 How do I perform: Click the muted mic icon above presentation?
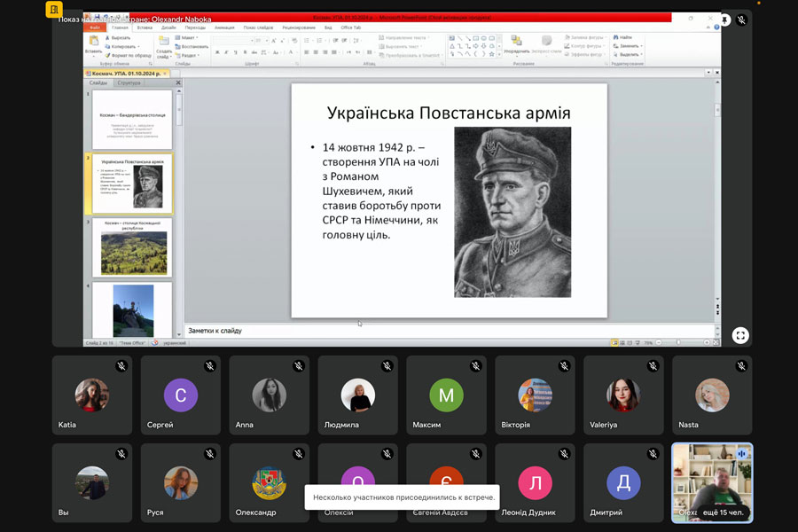741,20
